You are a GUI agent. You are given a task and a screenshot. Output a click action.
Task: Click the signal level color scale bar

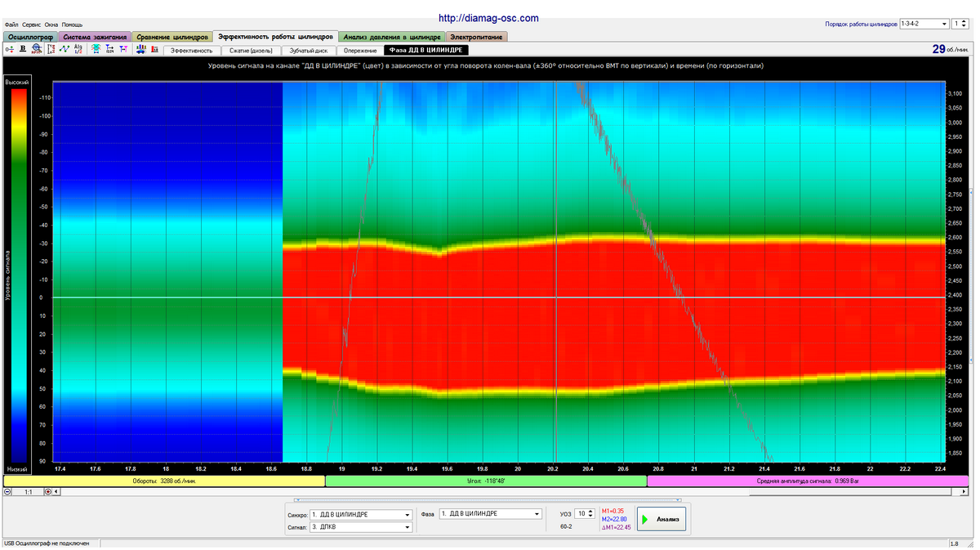pyautogui.click(x=17, y=275)
